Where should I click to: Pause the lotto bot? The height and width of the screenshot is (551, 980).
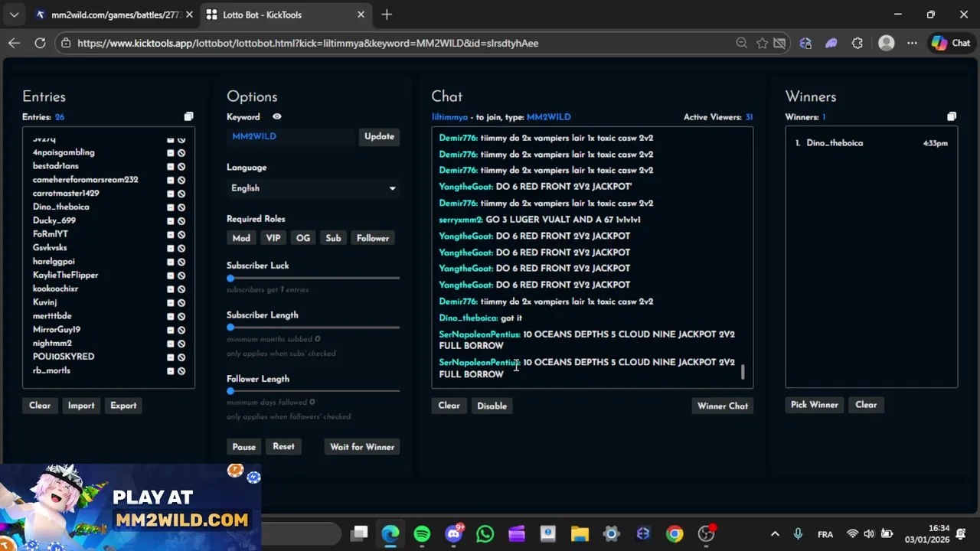[x=244, y=447]
